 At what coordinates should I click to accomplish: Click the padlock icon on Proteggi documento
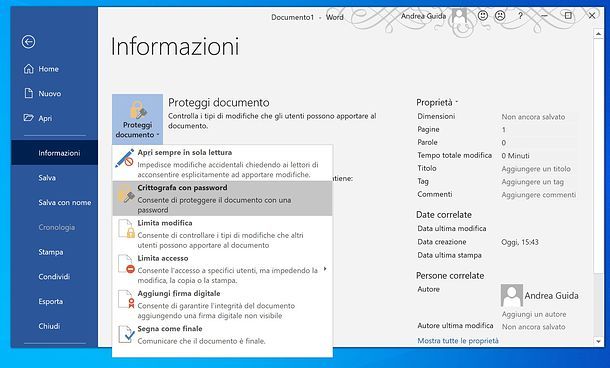[x=138, y=110]
